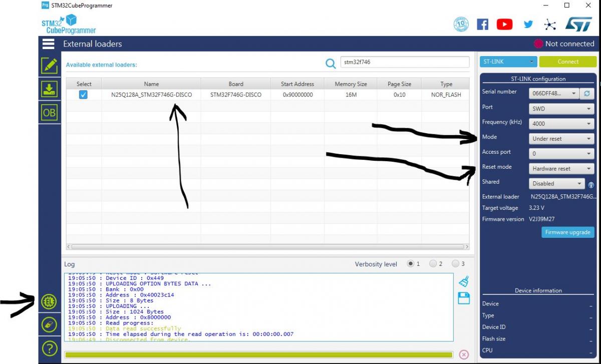
Task: Sort loaders by Board column
Action: 236,84
